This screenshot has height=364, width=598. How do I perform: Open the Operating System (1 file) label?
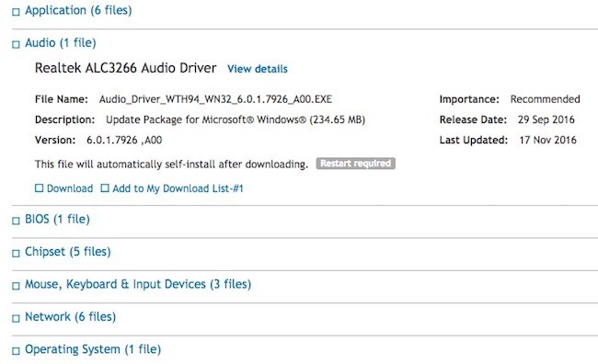(93, 349)
